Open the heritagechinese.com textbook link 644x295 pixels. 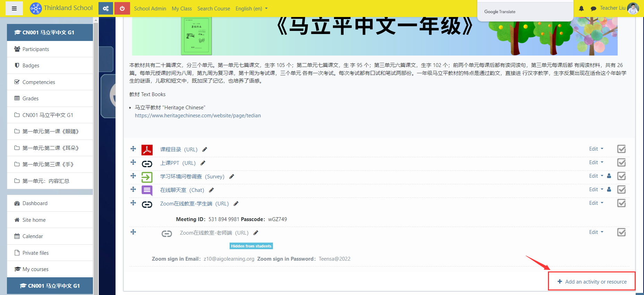tap(198, 116)
